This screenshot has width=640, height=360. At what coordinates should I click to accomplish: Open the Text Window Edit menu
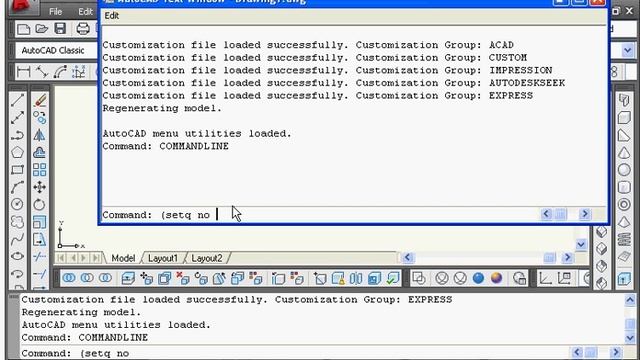coord(111,16)
